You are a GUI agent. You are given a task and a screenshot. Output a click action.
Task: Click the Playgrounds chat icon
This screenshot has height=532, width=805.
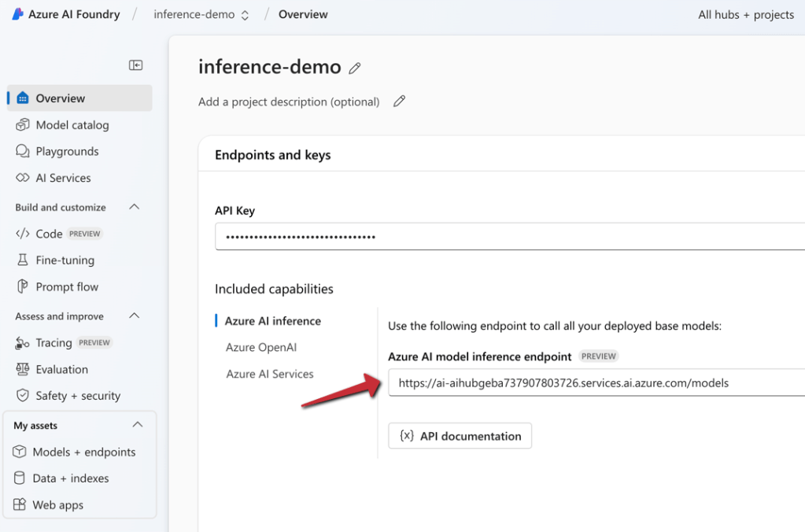coord(23,151)
